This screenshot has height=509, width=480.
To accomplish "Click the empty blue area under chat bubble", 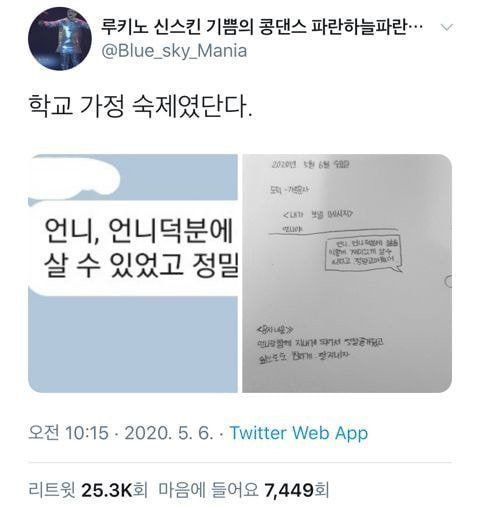I will [x=133, y=343].
